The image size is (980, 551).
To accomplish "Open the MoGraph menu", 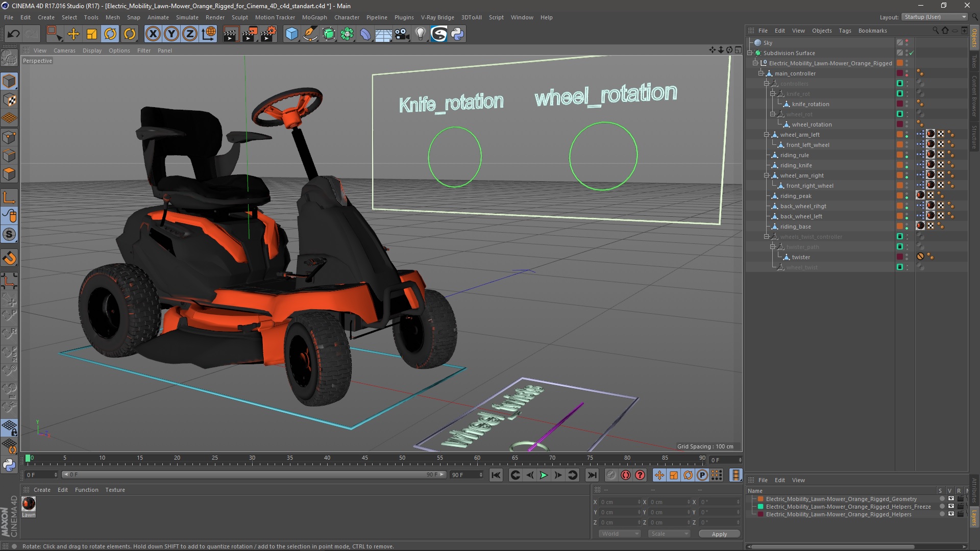I will 314,17.
